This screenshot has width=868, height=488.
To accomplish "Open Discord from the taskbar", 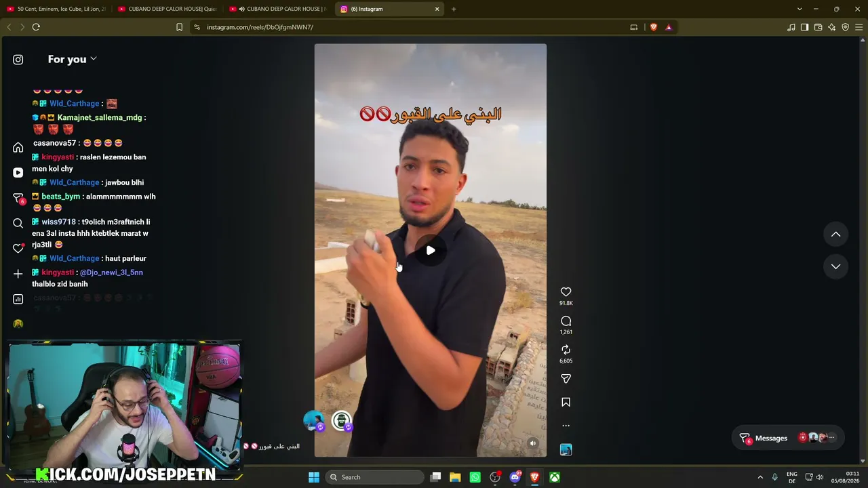I will pos(515,477).
